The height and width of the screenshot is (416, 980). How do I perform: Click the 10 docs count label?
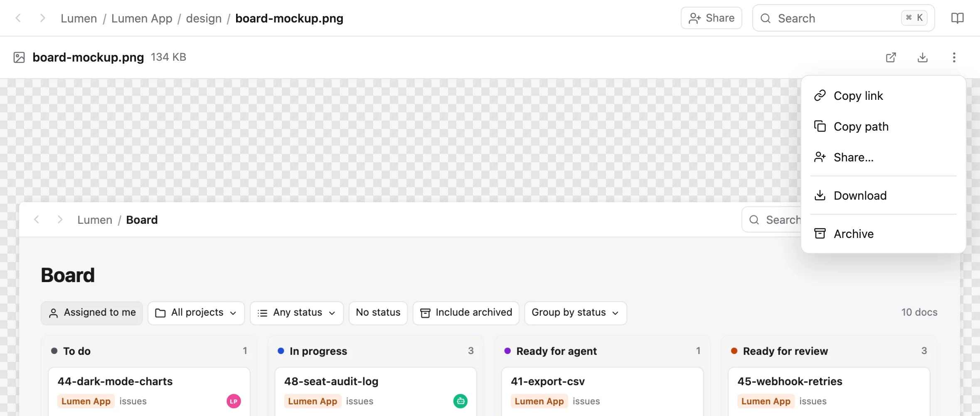919,312
